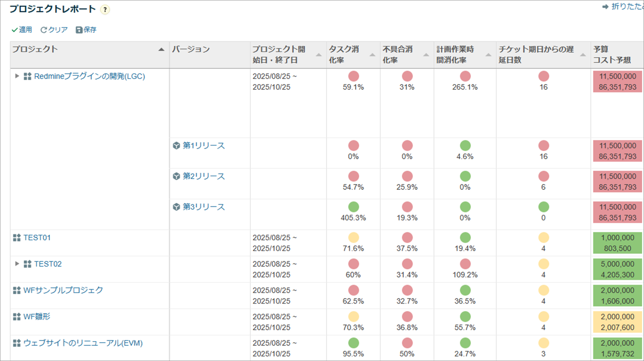Click the 第3リリース package icon

(x=177, y=207)
